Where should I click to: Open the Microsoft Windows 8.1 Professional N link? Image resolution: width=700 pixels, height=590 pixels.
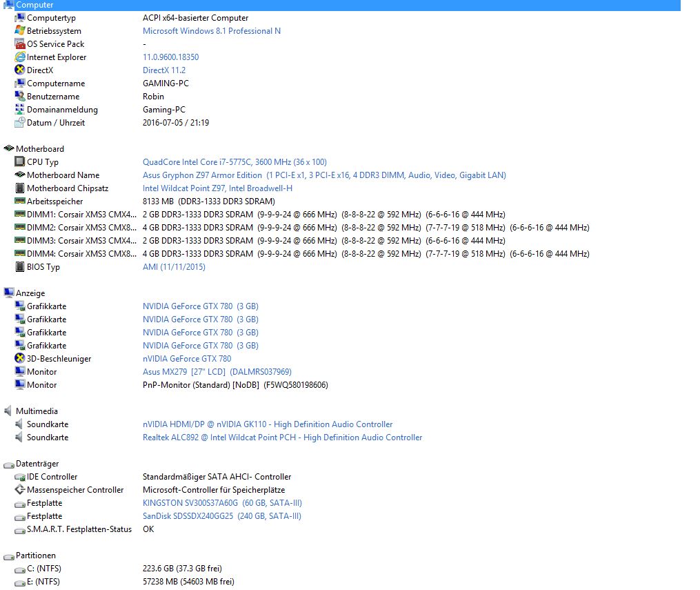(212, 31)
